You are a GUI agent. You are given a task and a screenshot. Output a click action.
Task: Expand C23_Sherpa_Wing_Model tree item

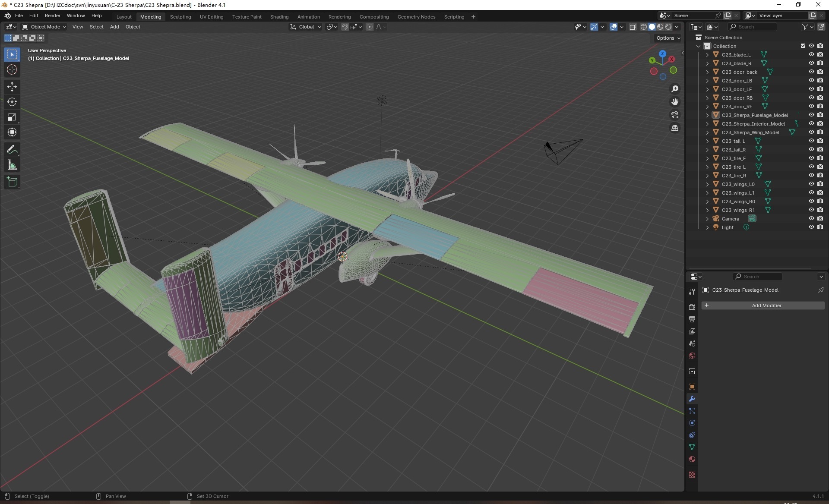point(707,132)
